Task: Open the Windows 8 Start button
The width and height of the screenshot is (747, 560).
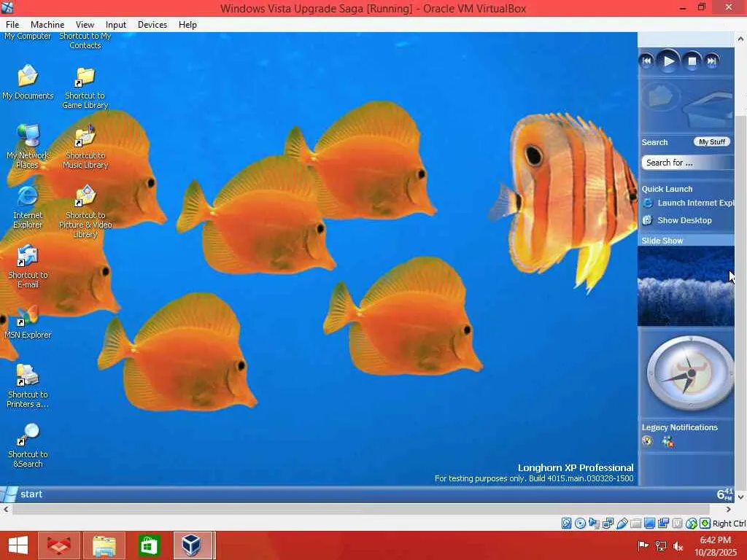Action: point(18,545)
